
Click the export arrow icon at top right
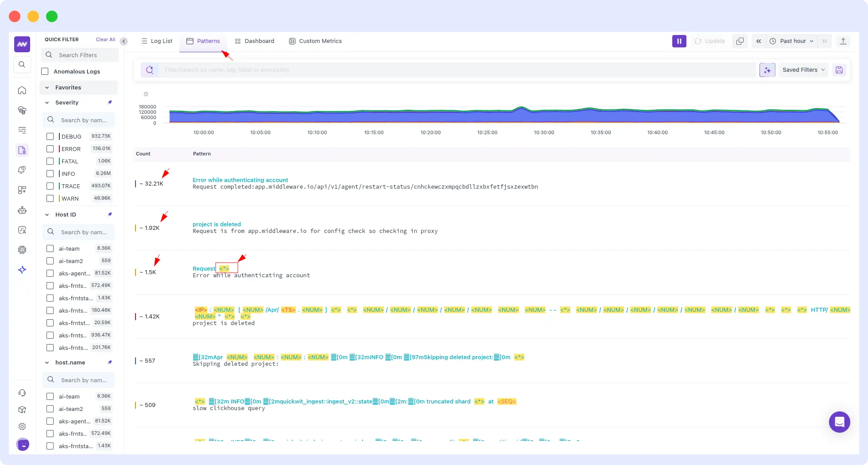pos(843,41)
